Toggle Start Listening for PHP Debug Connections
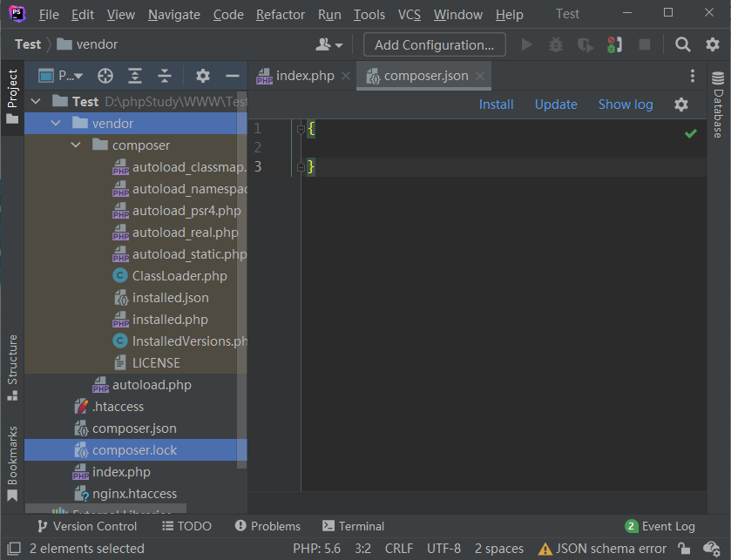 click(614, 44)
